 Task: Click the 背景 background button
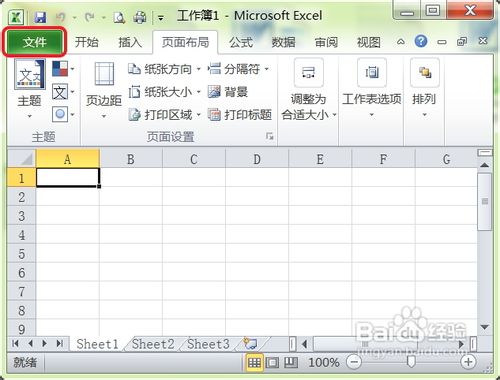pos(228,92)
